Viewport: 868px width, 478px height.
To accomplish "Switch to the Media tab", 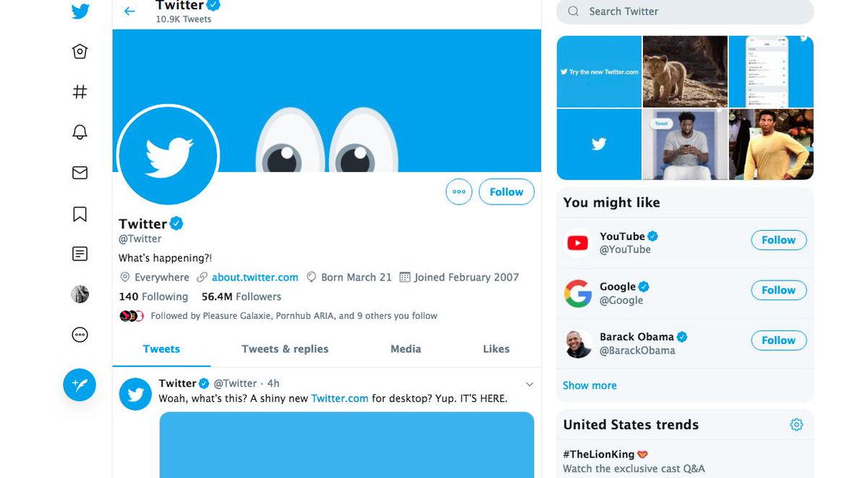I will pyautogui.click(x=406, y=349).
